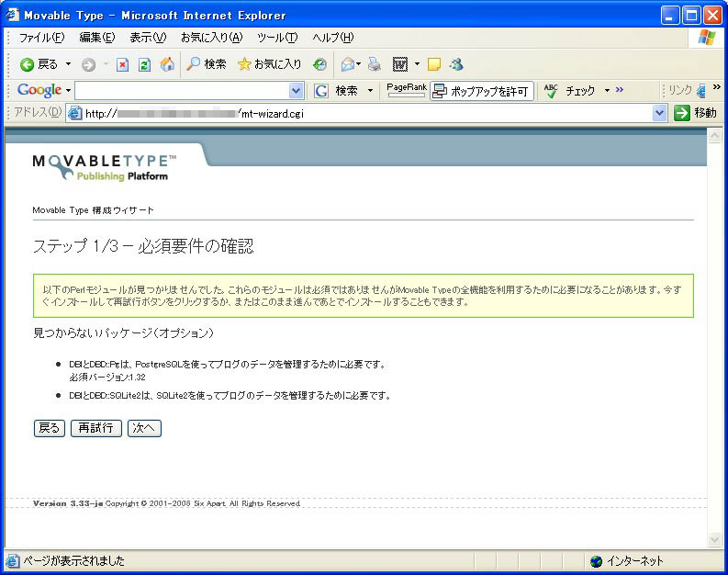Click the heading ステップ 1/3 − 必須要件の確認
The image size is (728, 575).
[x=143, y=245]
